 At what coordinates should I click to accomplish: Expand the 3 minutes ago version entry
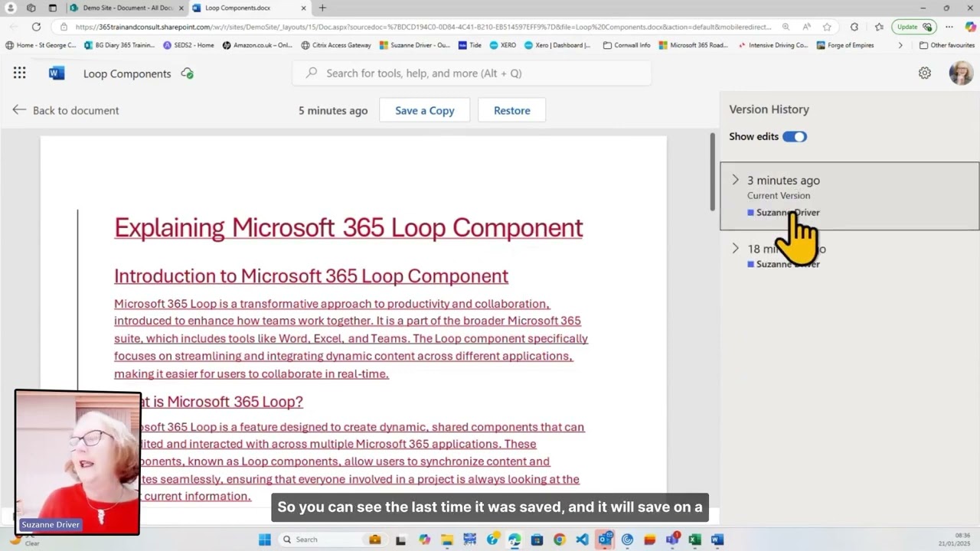735,180
